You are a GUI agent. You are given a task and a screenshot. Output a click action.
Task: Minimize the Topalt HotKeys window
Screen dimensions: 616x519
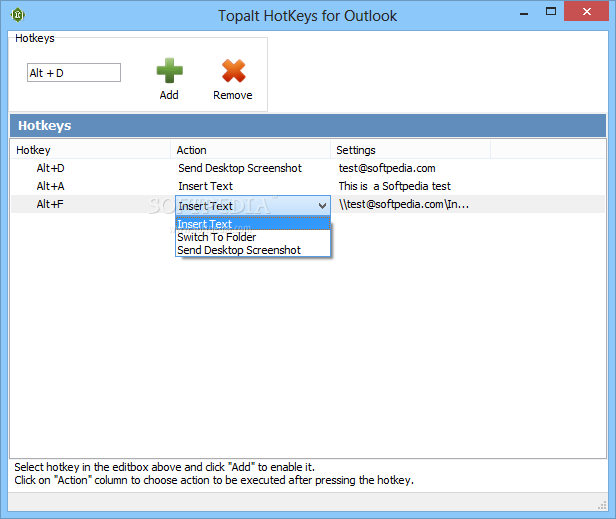coord(524,12)
